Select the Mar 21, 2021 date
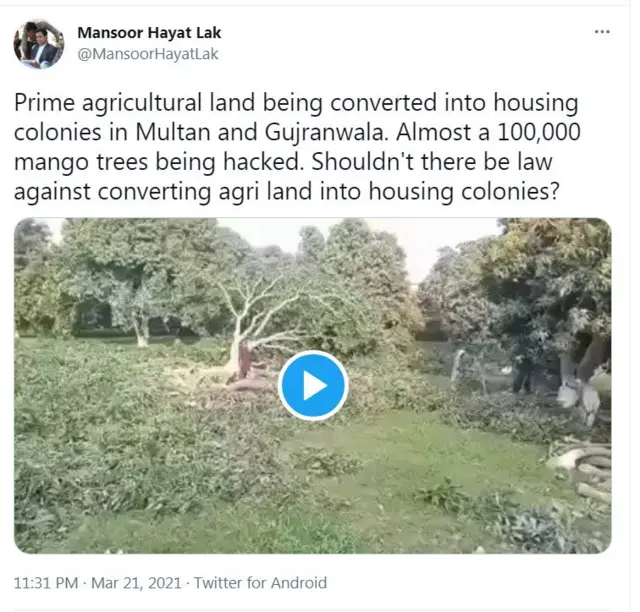Viewport: 640px width, 612px height. [136, 583]
